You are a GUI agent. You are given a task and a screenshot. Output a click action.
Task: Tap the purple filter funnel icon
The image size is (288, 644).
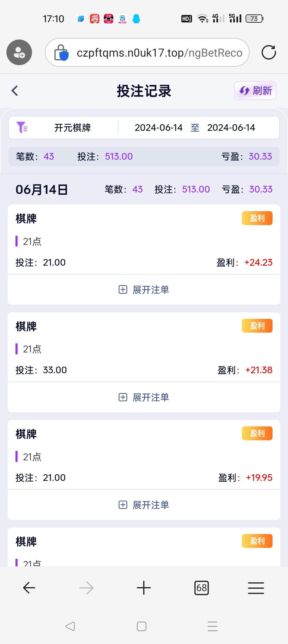point(22,127)
